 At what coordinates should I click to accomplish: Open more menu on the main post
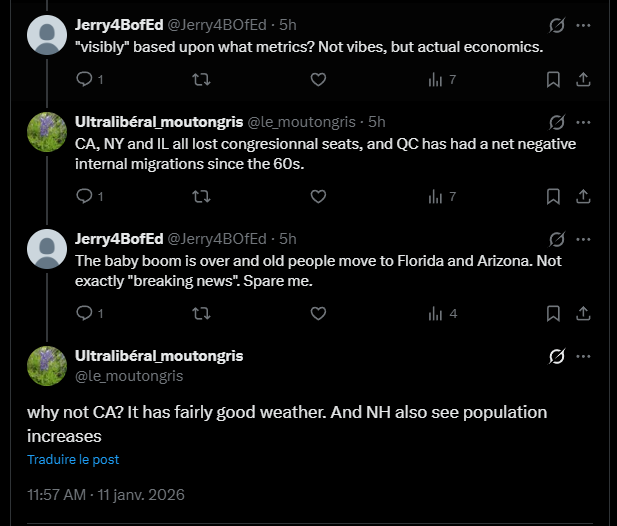(x=584, y=356)
